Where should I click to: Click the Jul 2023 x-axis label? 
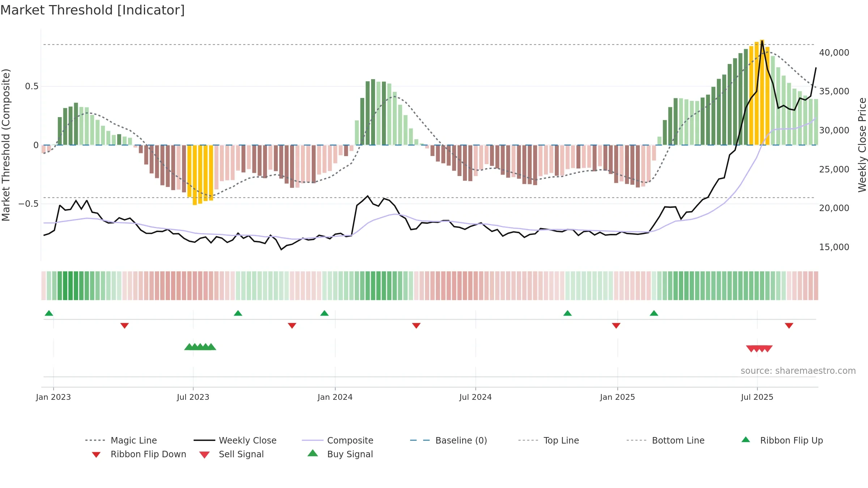pyautogui.click(x=193, y=397)
